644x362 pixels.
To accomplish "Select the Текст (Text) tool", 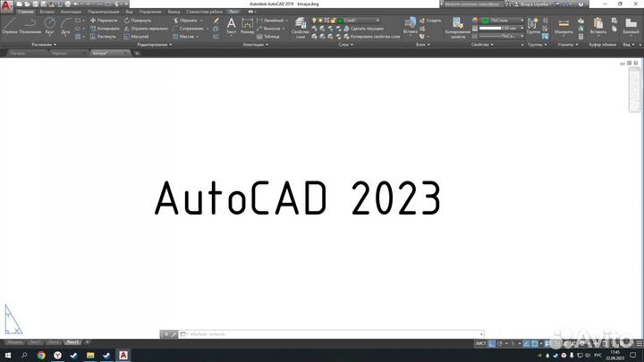I will [x=232, y=25].
